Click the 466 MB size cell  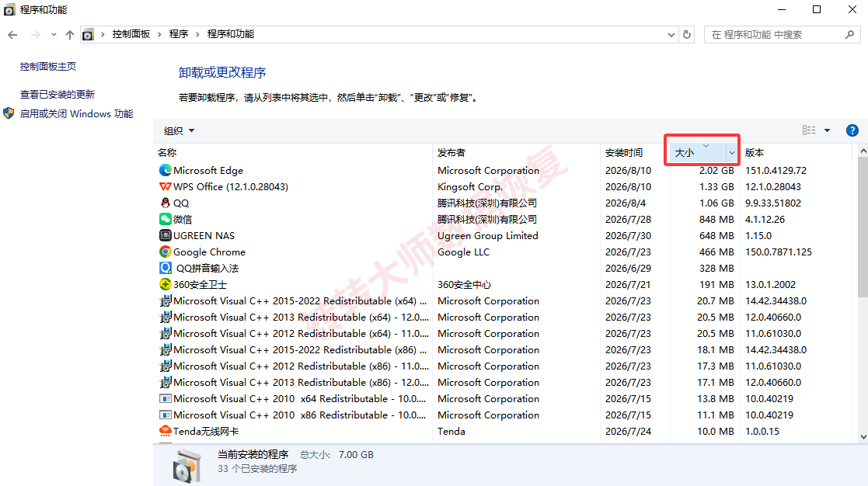pos(716,252)
